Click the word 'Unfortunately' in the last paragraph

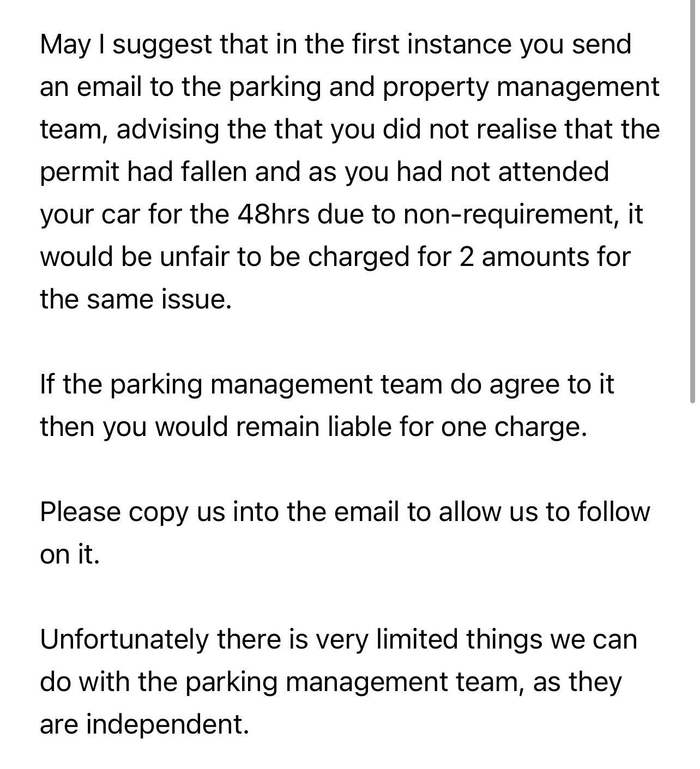click(124, 639)
